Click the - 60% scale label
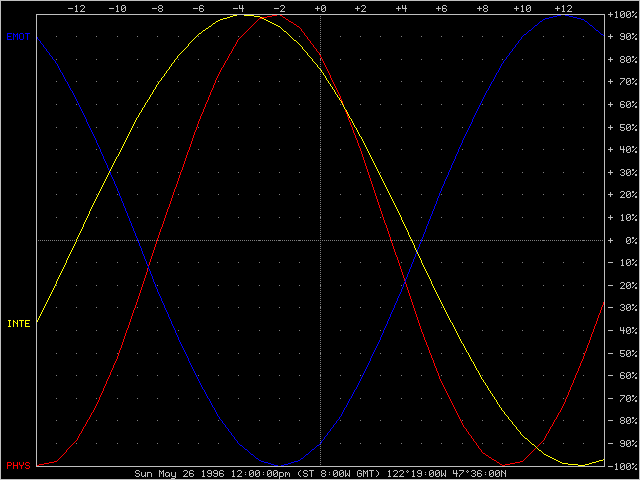The image size is (640, 480). pyautogui.click(x=622, y=376)
